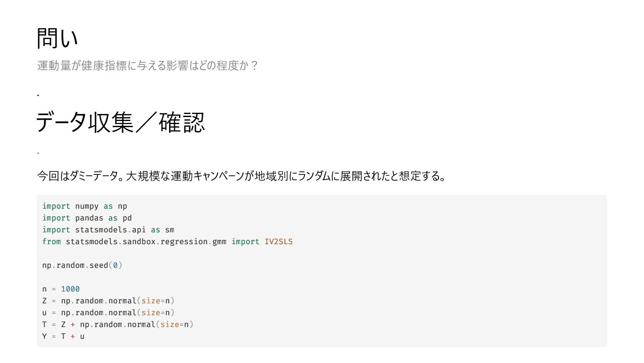Click the small gray dot under データ収集 heading

click(38, 153)
